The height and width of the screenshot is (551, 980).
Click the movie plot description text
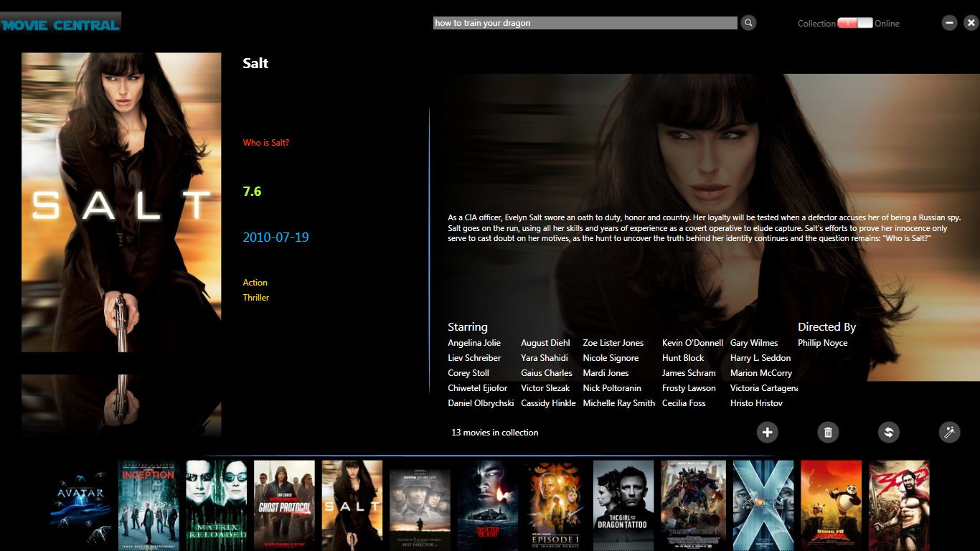pyautogui.click(x=704, y=228)
